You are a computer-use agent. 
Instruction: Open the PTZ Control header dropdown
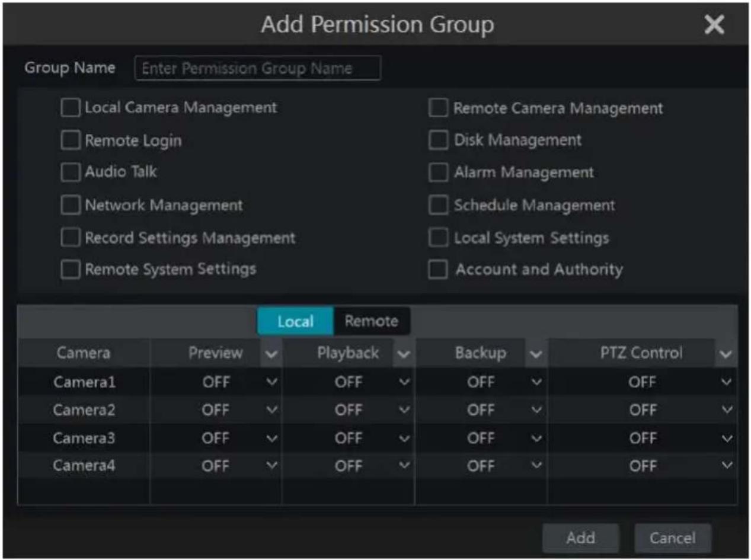pyautogui.click(x=727, y=354)
